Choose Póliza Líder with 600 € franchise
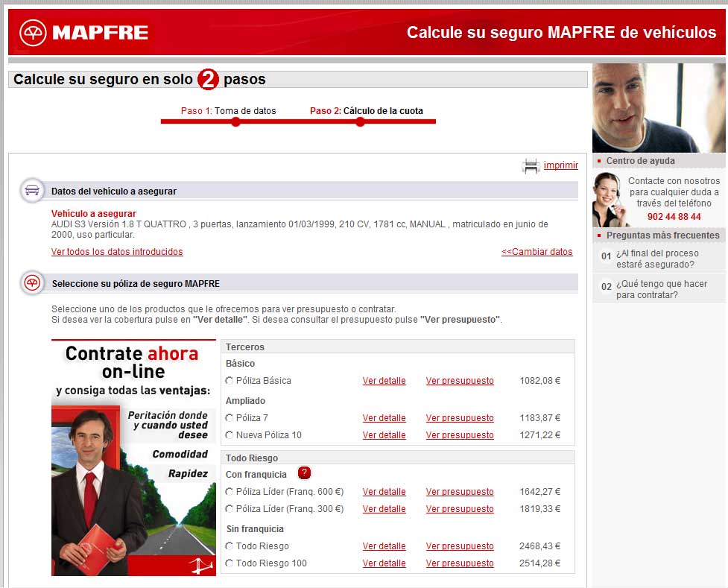This screenshot has width=728, height=588. point(229,492)
